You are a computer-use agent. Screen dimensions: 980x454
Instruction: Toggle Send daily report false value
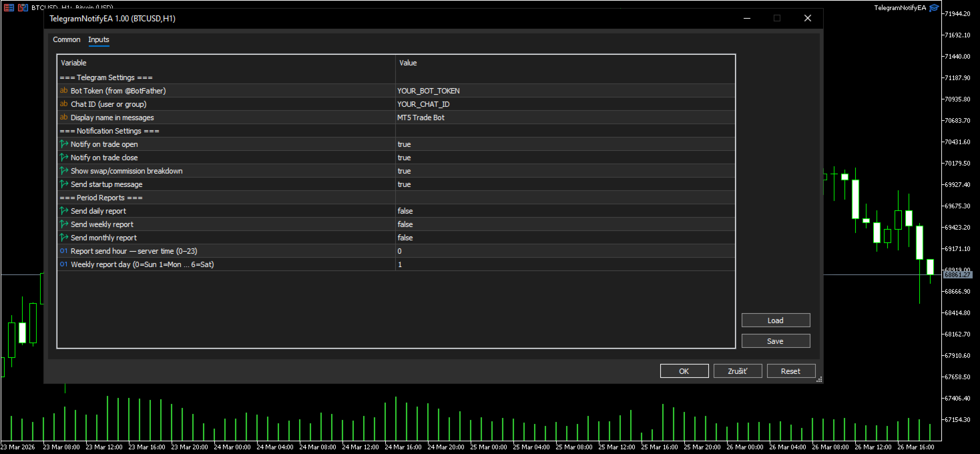coord(565,211)
